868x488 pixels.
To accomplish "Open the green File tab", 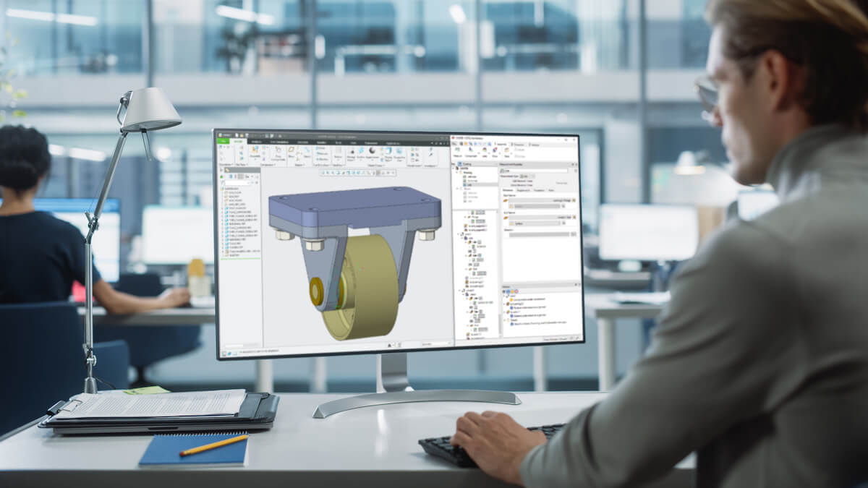I will 224,142.
